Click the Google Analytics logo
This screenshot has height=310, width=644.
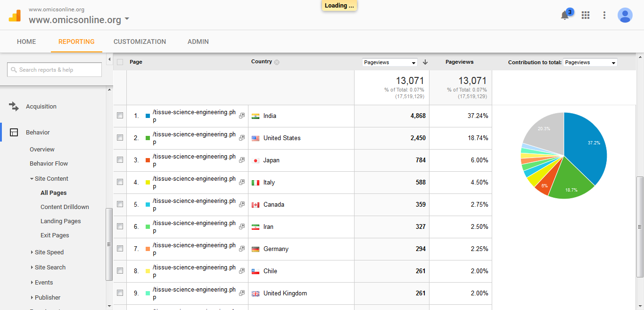(x=15, y=16)
